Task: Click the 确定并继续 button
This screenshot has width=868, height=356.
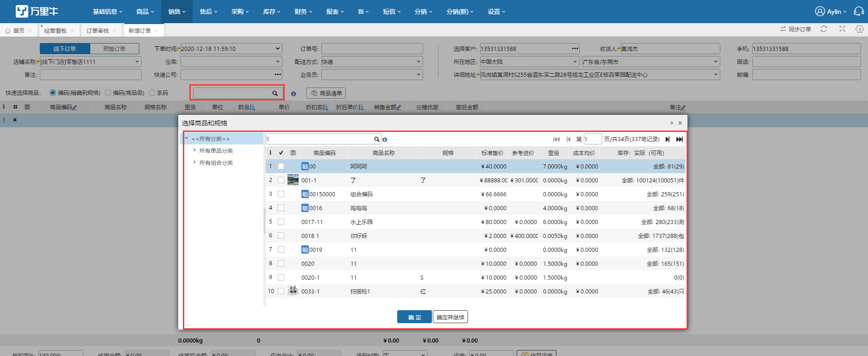Action: [x=450, y=317]
